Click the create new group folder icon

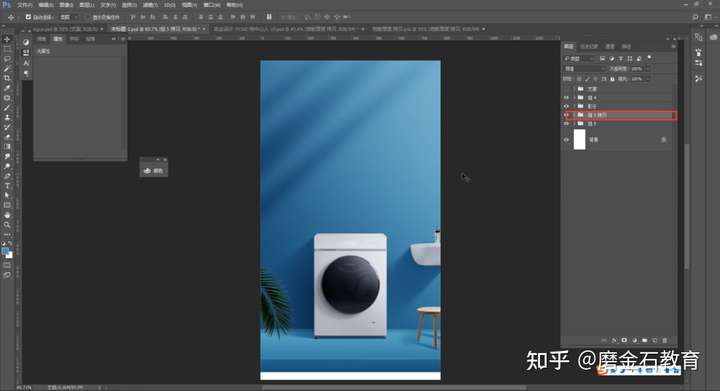point(645,341)
